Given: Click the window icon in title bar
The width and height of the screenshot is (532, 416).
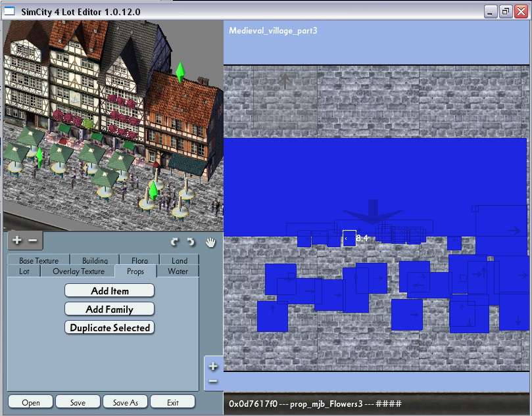Looking at the screenshot, I should click(x=9, y=11).
